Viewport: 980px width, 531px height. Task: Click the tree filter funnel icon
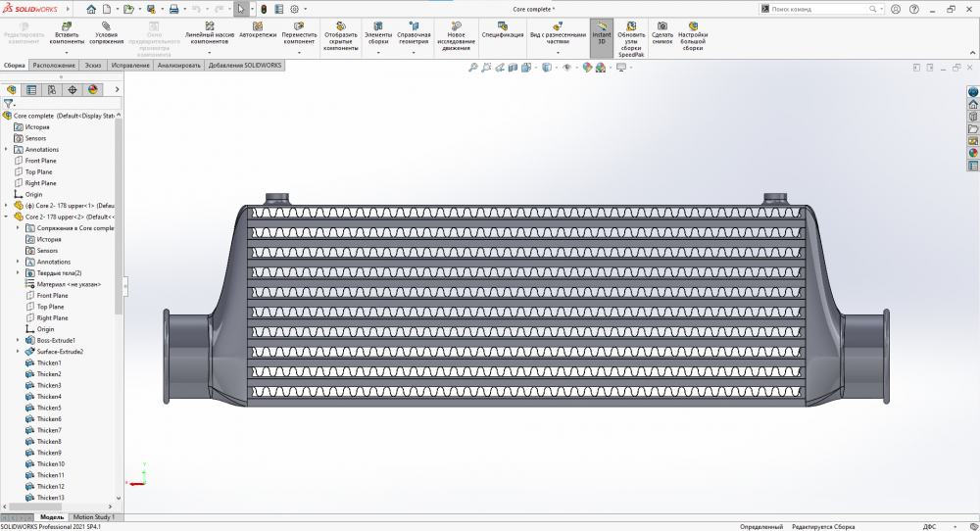[8, 104]
